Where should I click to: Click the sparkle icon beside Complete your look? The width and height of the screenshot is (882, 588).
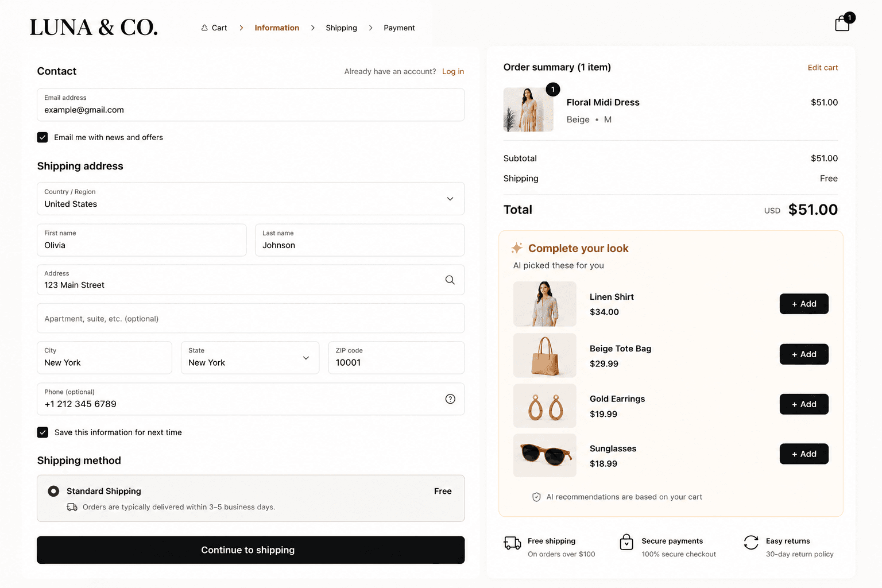pos(517,248)
